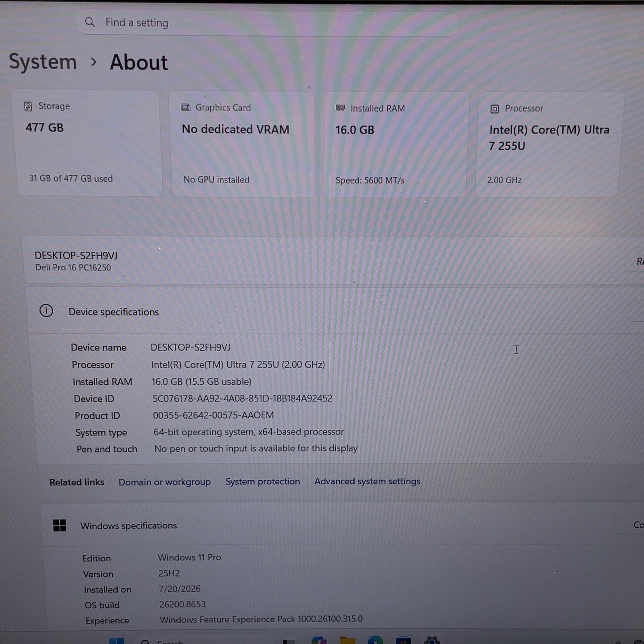
Task: Open the Storage 477 GB card
Action: [88, 143]
